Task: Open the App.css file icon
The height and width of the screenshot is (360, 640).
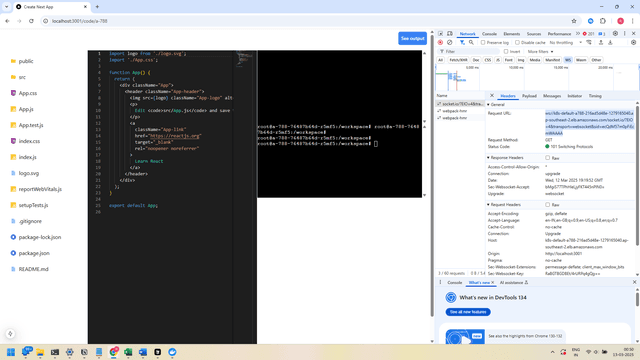Action: point(13,93)
